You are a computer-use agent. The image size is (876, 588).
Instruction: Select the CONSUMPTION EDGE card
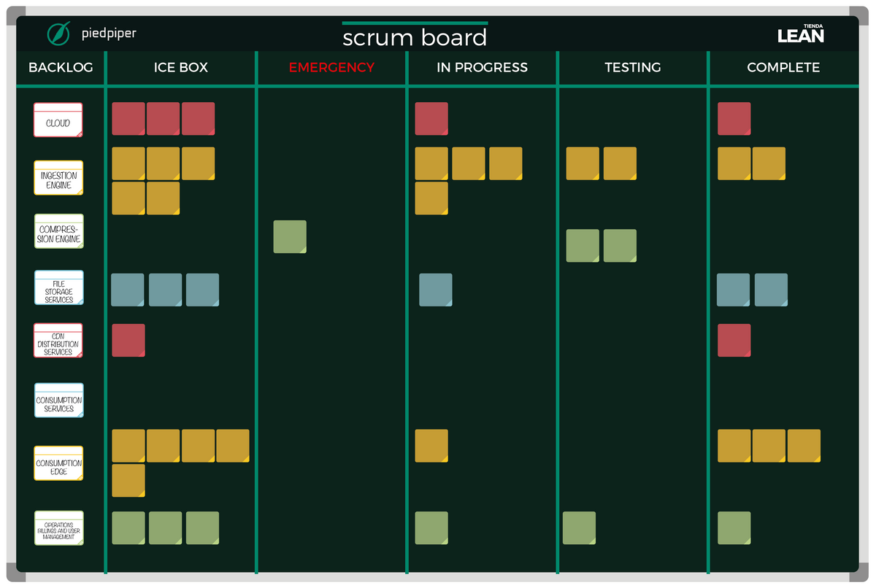point(58,463)
